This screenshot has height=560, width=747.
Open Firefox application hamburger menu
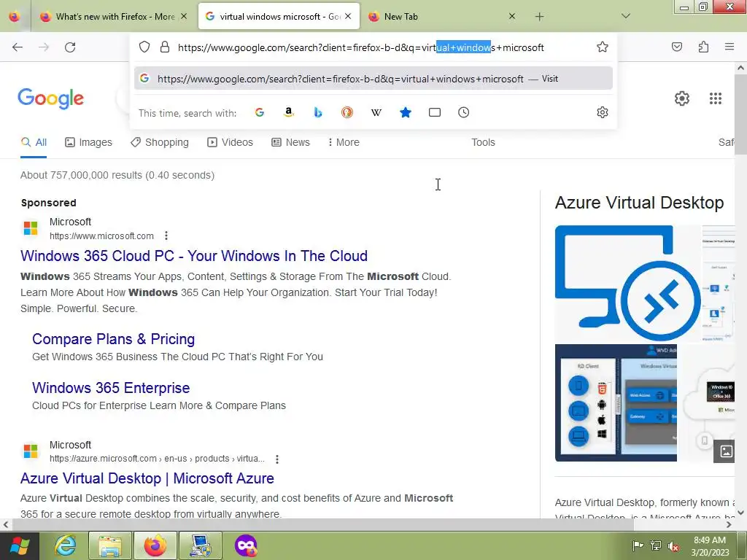(x=729, y=47)
